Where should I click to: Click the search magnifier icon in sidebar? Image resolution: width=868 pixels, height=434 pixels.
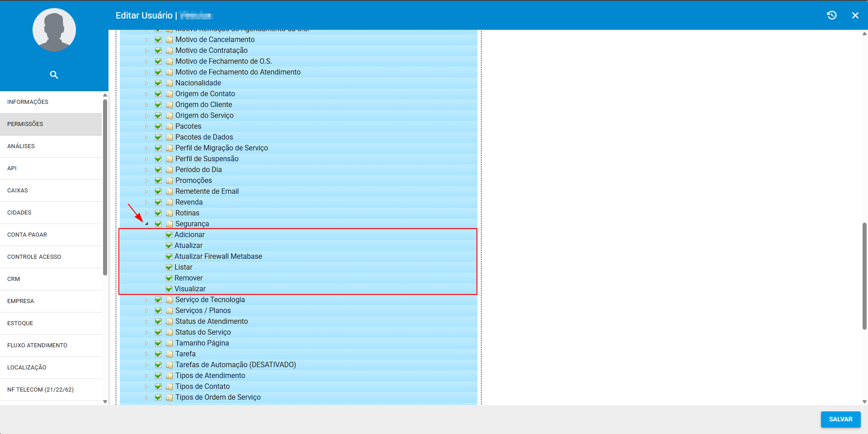coord(54,75)
